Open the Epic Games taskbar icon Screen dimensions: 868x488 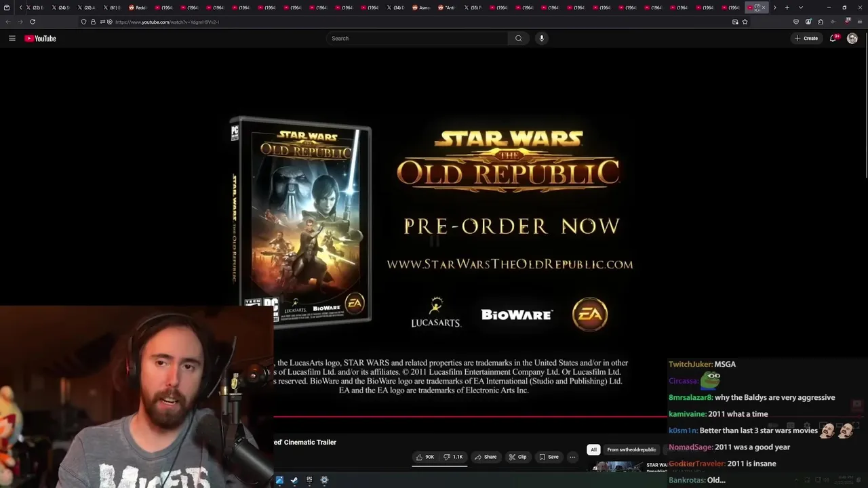pyautogui.click(x=309, y=480)
